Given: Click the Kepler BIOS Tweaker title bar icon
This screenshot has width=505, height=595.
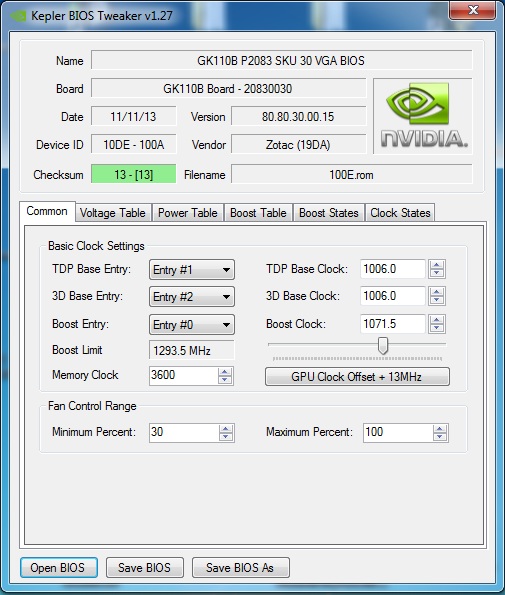Looking at the screenshot, I should [x=17, y=16].
